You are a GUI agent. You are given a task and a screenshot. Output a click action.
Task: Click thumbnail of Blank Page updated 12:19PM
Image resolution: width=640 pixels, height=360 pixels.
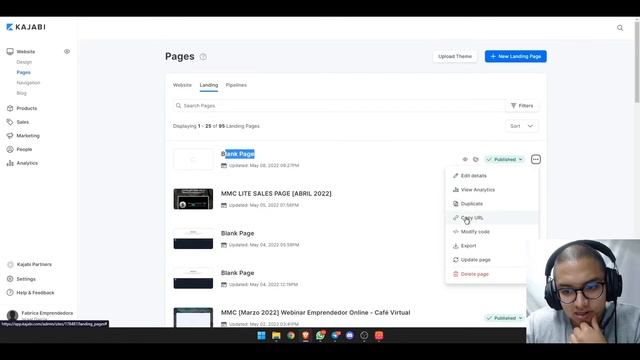(193, 278)
